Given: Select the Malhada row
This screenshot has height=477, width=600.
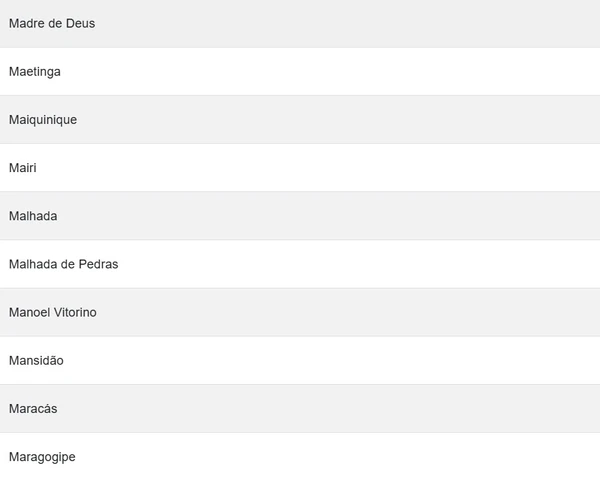Looking at the screenshot, I should coord(300,216).
